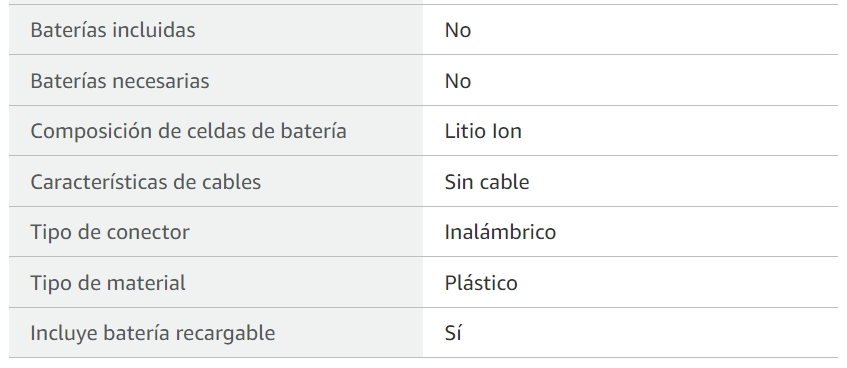Image resolution: width=847 pixels, height=368 pixels.
Task: Select the 'Plástico' value
Action: [x=481, y=283]
